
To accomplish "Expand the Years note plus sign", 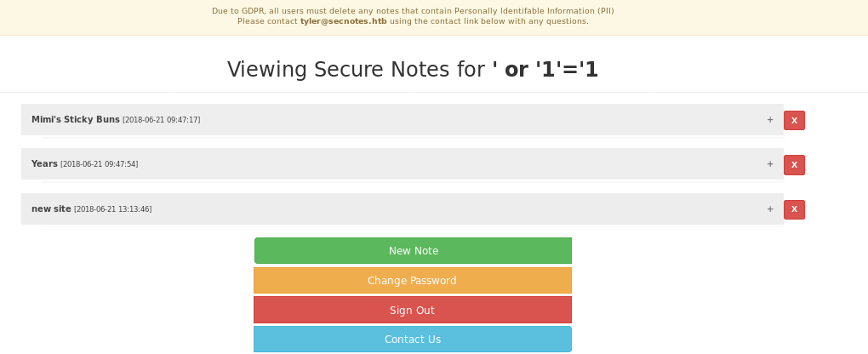I will (x=770, y=164).
